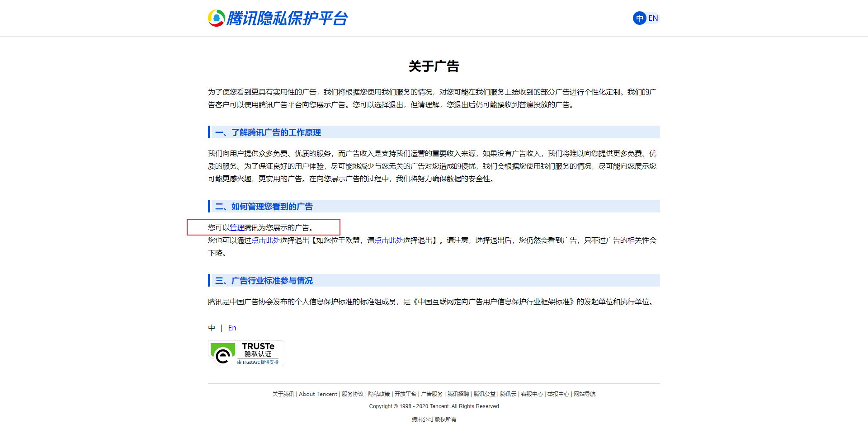This screenshot has width=868, height=438.
Task: Open the 广告服务 footer link
Action: pyautogui.click(x=432, y=394)
